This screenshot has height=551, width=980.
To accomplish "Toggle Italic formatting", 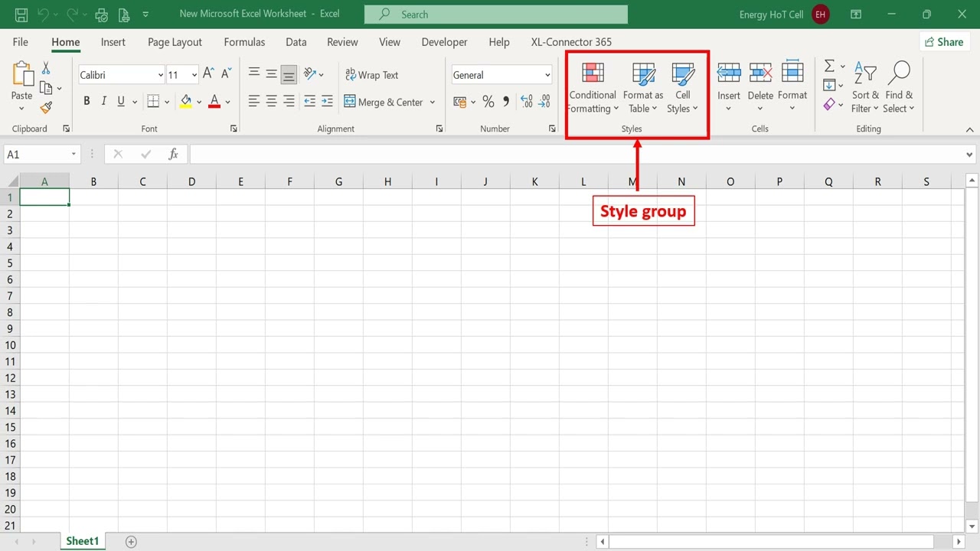I will pyautogui.click(x=103, y=101).
